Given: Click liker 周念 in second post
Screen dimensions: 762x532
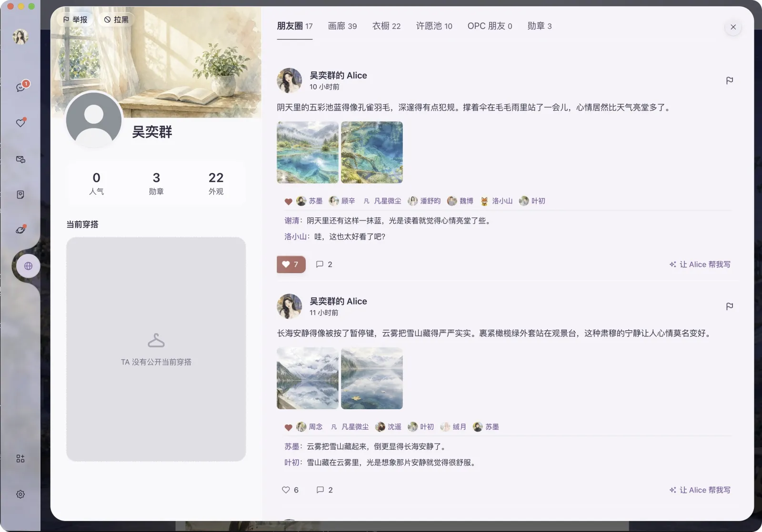Looking at the screenshot, I should [310, 427].
